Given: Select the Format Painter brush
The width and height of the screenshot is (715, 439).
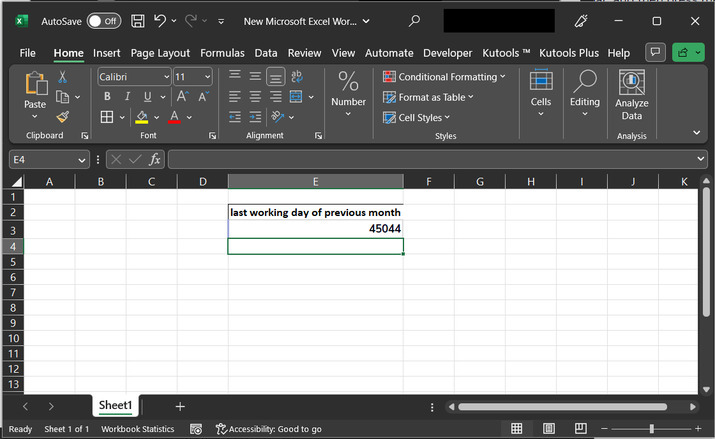Looking at the screenshot, I should (x=62, y=117).
